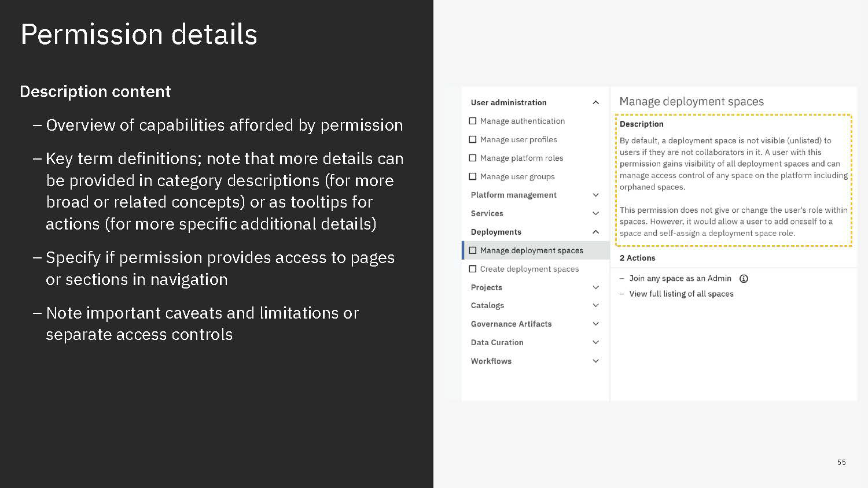
Task: Expand the Data Curation chevron
Action: 595,342
